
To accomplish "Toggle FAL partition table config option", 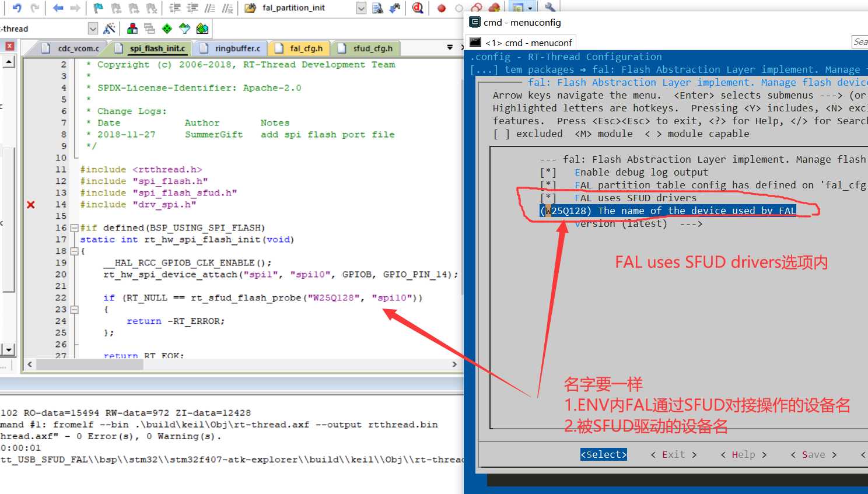I will click(x=703, y=185).
